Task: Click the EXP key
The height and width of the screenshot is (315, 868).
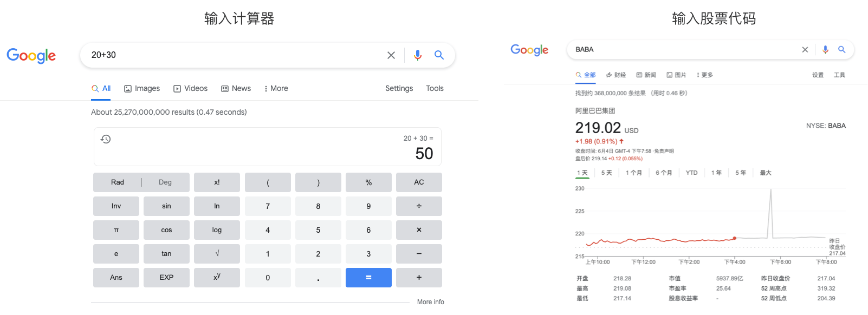Action: [x=166, y=278]
